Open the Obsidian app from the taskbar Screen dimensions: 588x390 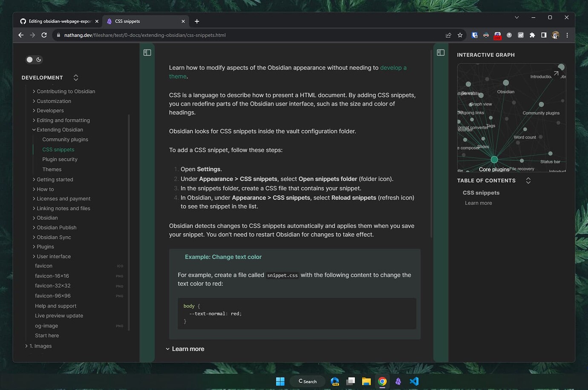pyautogui.click(x=398, y=381)
